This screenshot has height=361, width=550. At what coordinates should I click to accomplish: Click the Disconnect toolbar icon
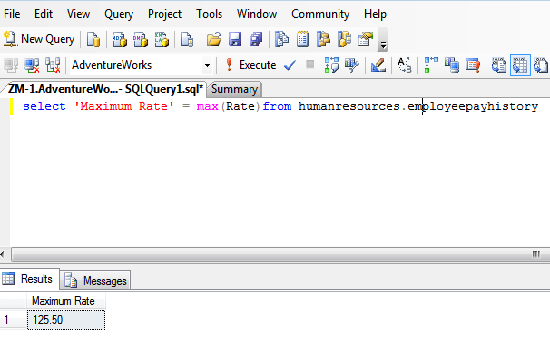click(32, 65)
